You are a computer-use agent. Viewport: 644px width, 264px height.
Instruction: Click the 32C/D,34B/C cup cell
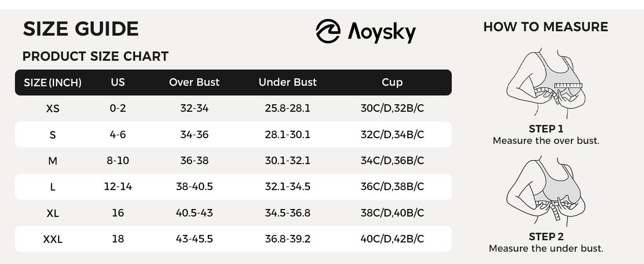pyautogui.click(x=392, y=135)
